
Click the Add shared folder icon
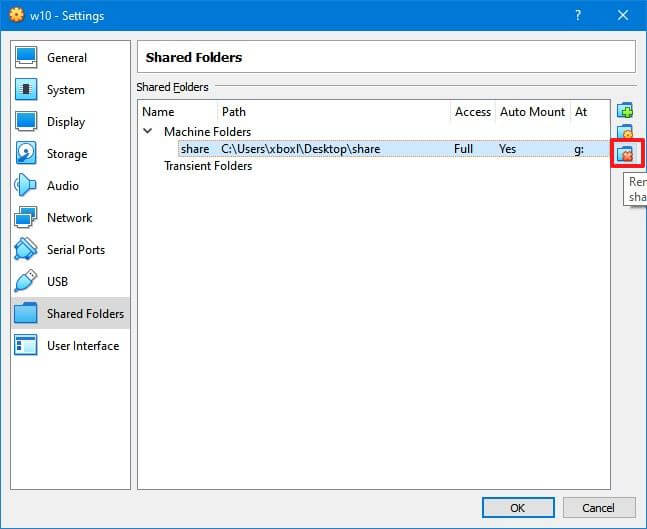click(625, 111)
